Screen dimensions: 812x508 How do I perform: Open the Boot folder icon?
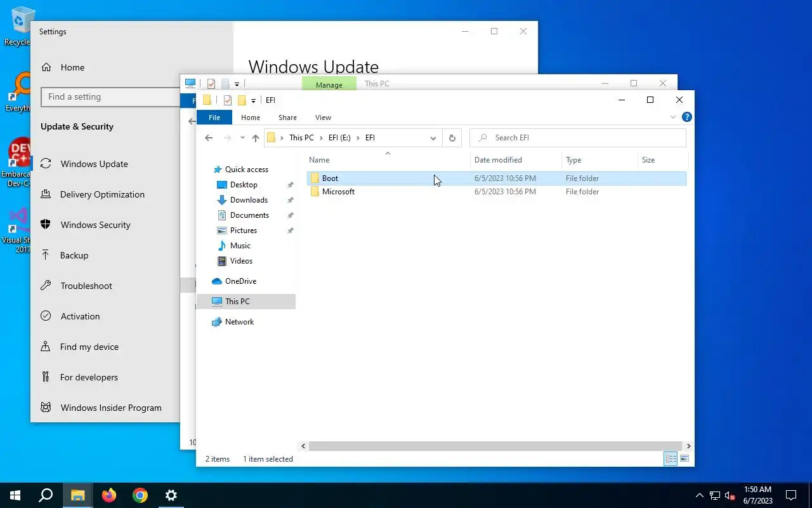click(315, 178)
